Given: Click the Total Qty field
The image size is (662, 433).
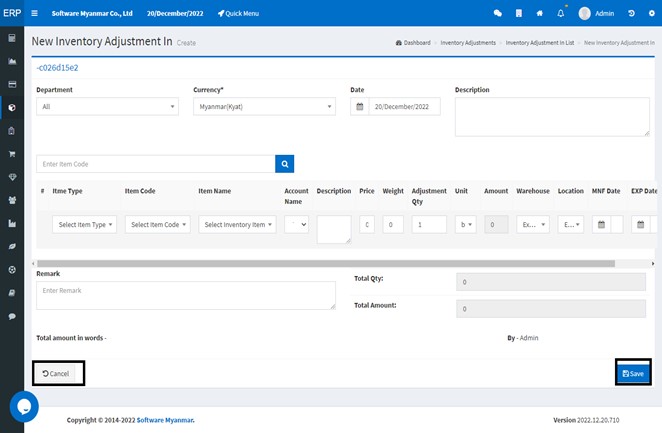Looking at the screenshot, I should 551,282.
